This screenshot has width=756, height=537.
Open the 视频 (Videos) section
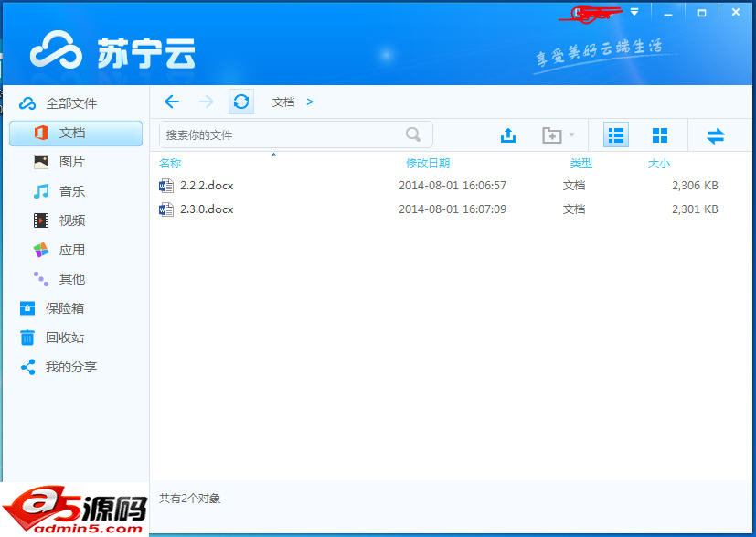click(x=69, y=220)
